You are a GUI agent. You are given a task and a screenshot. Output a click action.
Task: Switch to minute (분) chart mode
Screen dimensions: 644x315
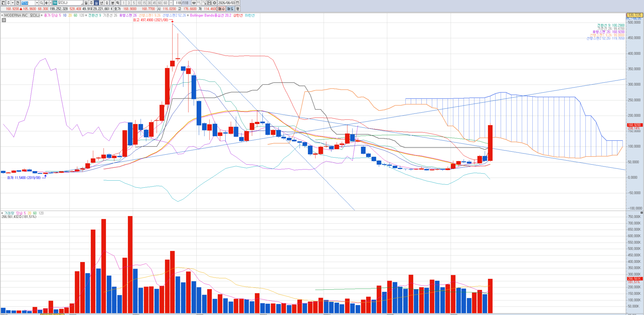point(112,3)
